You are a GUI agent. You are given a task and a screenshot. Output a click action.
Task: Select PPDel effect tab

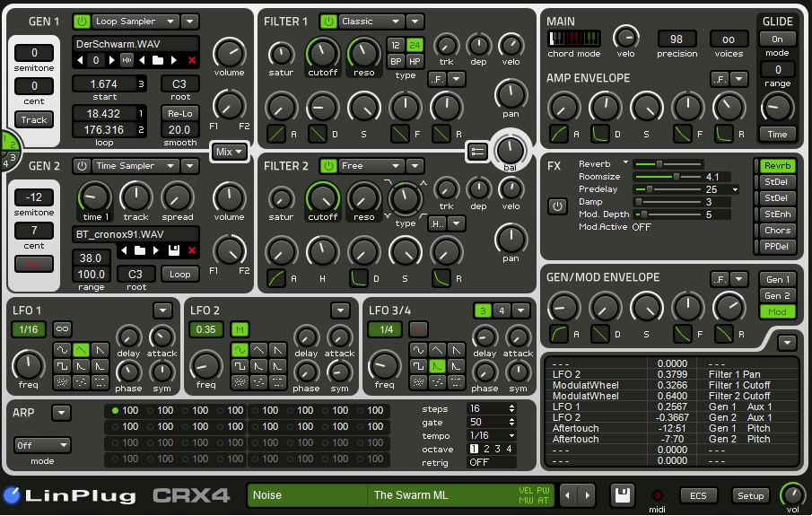pyautogui.click(x=777, y=247)
